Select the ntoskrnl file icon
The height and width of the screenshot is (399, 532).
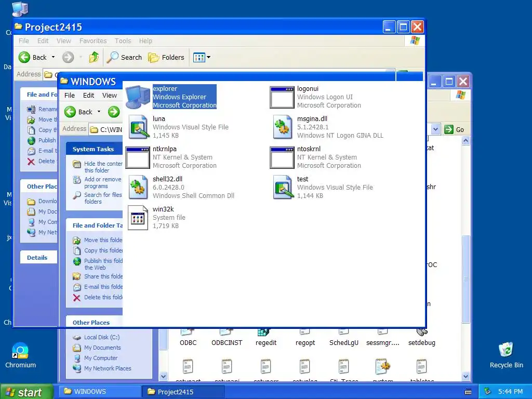[x=282, y=157]
